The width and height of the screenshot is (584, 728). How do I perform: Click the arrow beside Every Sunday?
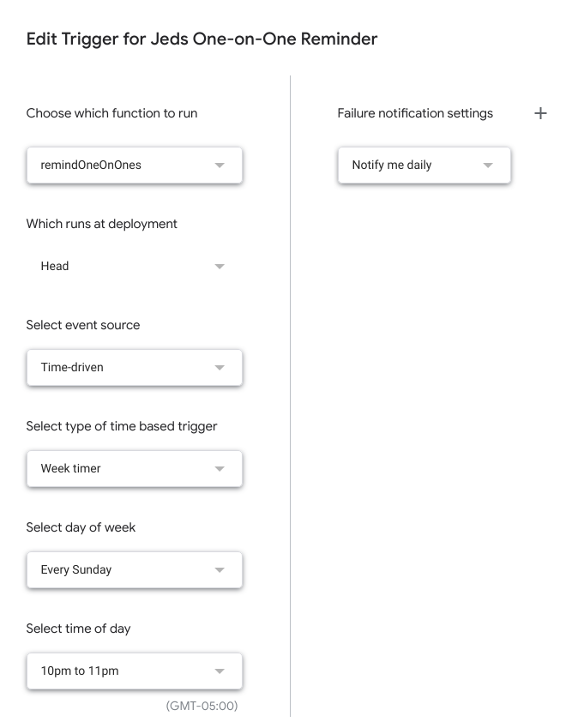220,570
